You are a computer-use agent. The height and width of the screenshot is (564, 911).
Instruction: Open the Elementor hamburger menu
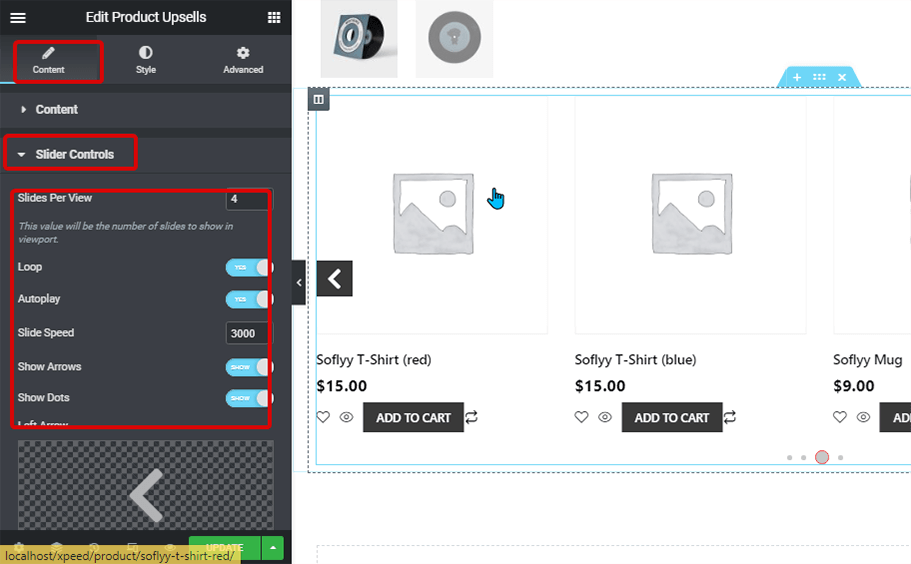tap(18, 17)
